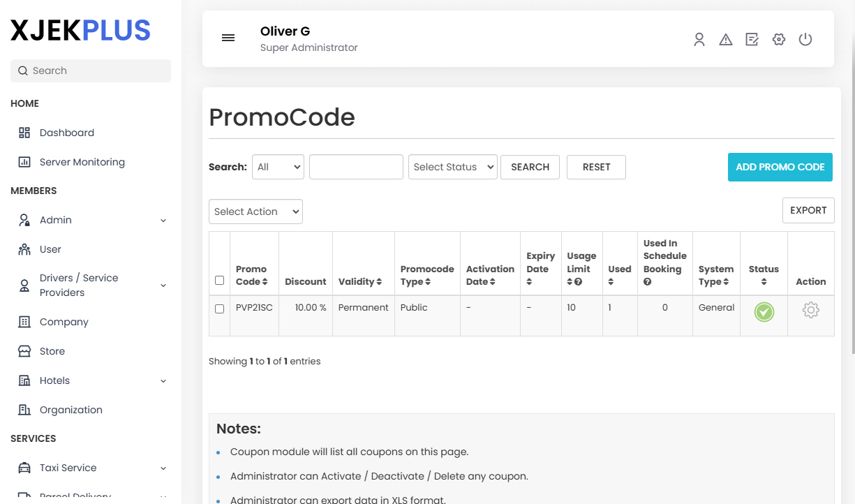The height and width of the screenshot is (504, 855).
Task: Click the EXPORT button
Action: pyautogui.click(x=808, y=210)
